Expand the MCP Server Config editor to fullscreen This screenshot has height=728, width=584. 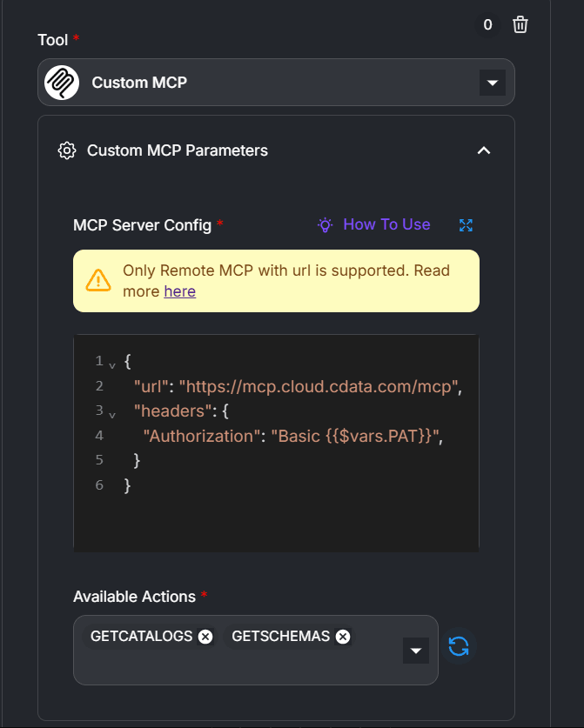click(466, 225)
